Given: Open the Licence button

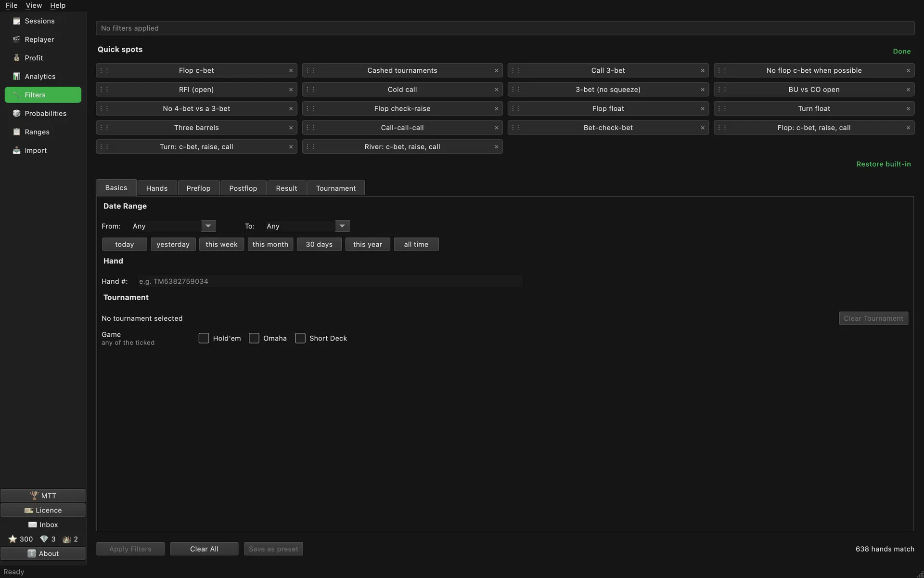Looking at the screenshot, I should point(43,510).
